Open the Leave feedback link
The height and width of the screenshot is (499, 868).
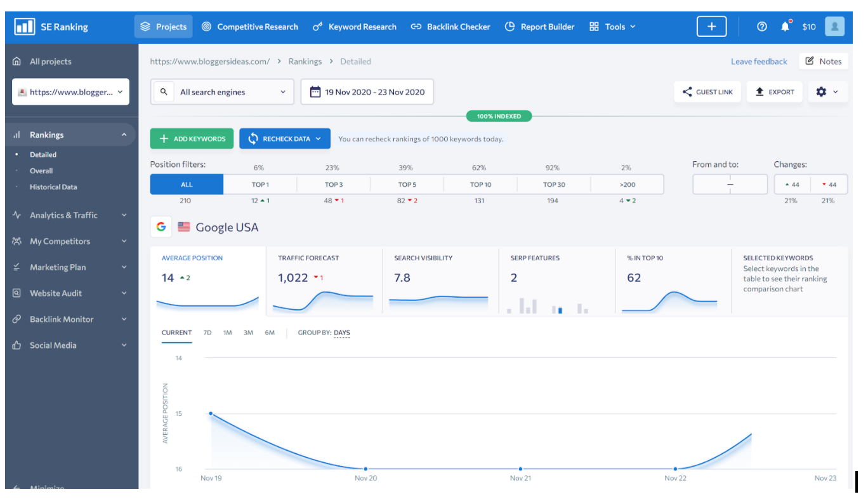tap(759, 61)
